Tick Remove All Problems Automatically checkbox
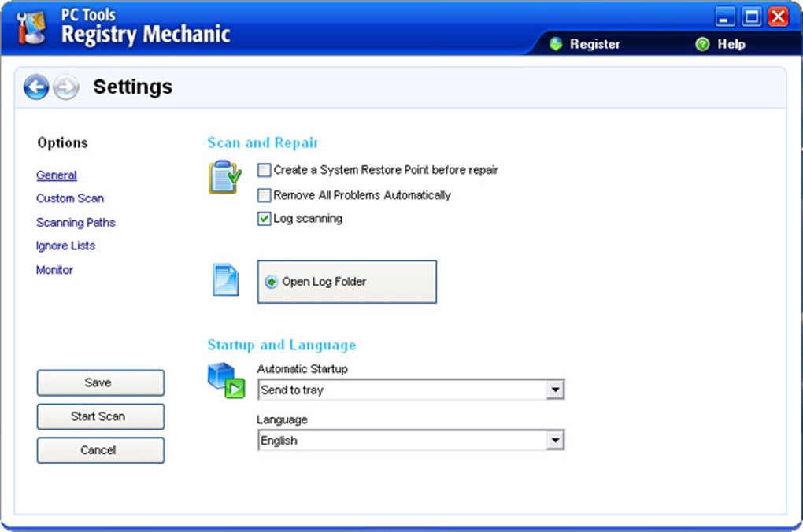 [264, 195]
